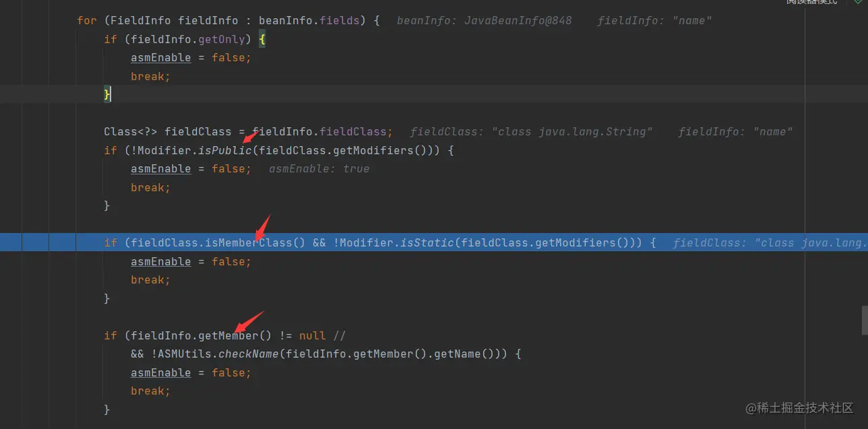Click the 'for' keyword starting the loop
The width and height of the screenshot is (868, 429).
pos(87,20)
